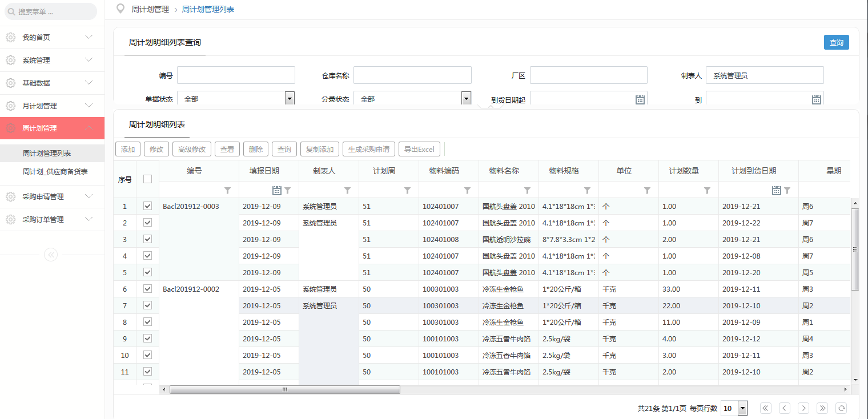Click the gear icon beside 采购申请管理
This screenshot has width=868, height=419.
pyautogui.click(x=10, y=197)
